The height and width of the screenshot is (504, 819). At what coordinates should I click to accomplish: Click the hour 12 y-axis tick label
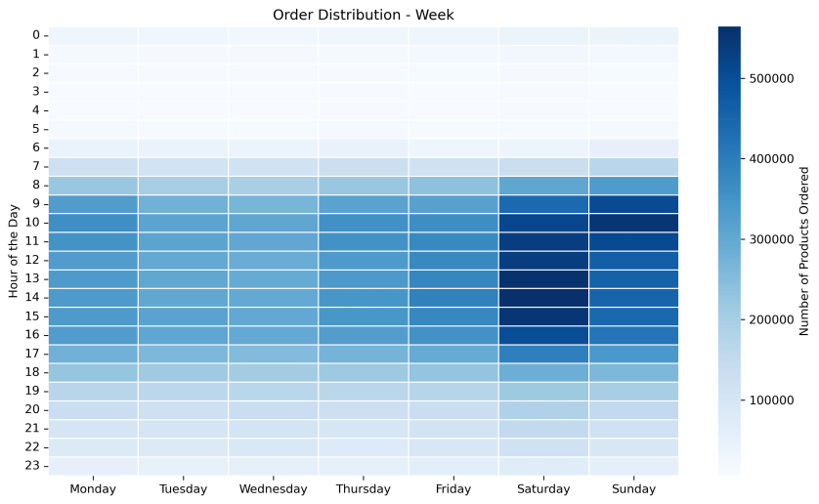pos(35,260)
